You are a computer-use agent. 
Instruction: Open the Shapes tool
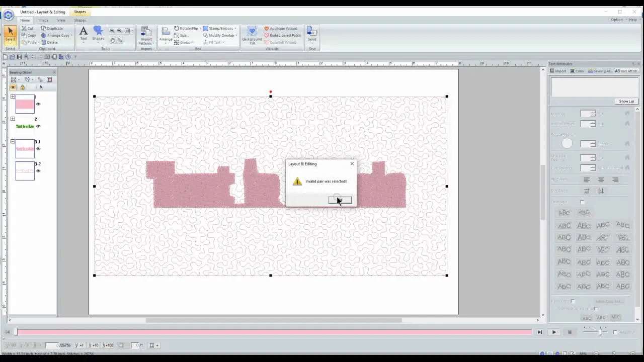coord(98,34)
